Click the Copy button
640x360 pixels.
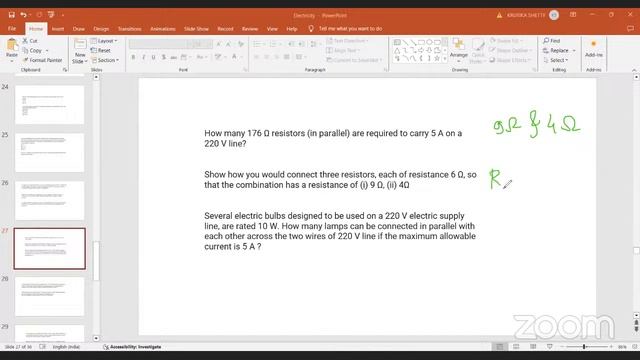point(33,51)
